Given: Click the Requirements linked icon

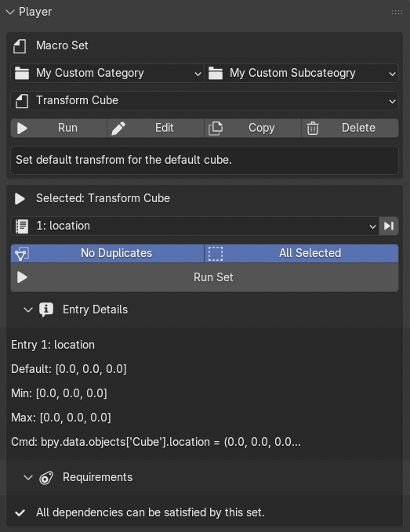Looking at the screenshot, I should click(x=46, y=478).
